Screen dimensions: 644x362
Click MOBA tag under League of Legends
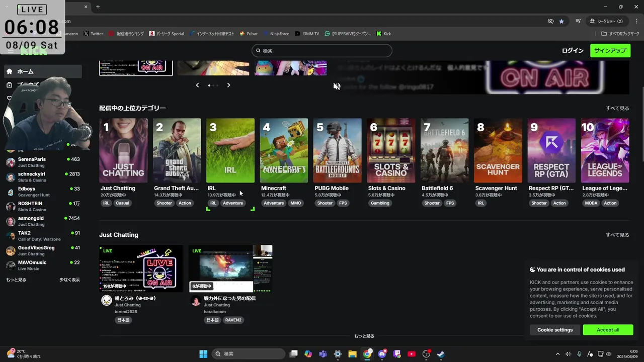pyautogui.click(x=591, y=203)
